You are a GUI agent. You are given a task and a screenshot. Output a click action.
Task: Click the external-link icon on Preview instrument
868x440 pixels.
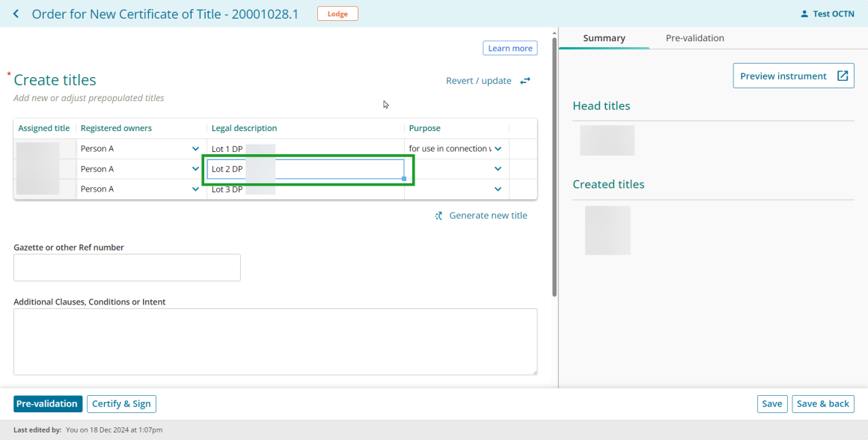[842, 76]
